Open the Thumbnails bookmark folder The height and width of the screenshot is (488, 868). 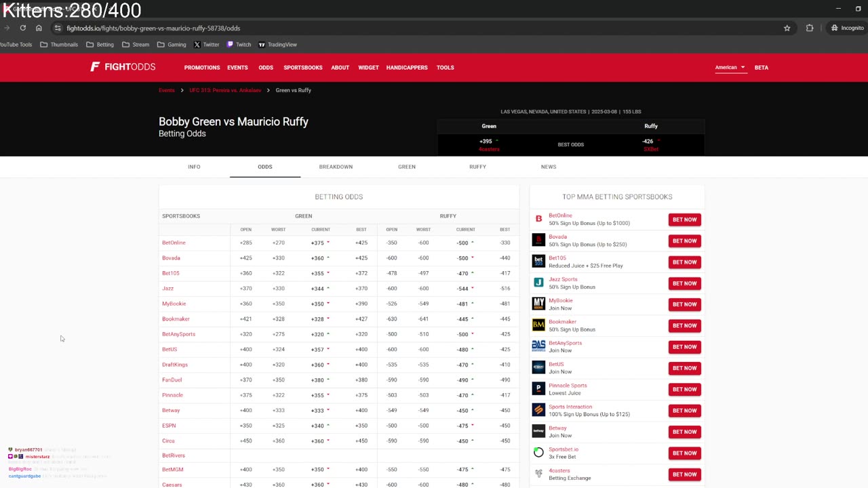pos(59,45)
